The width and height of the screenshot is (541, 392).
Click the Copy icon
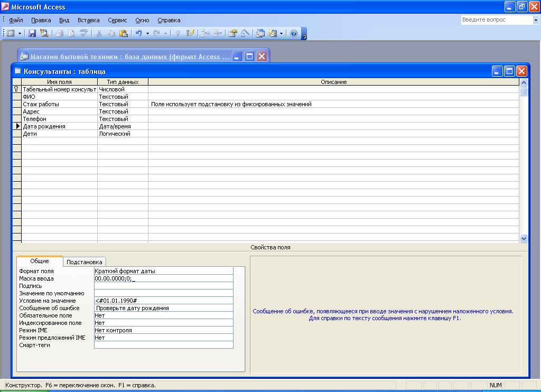click(x=111, y=33)
